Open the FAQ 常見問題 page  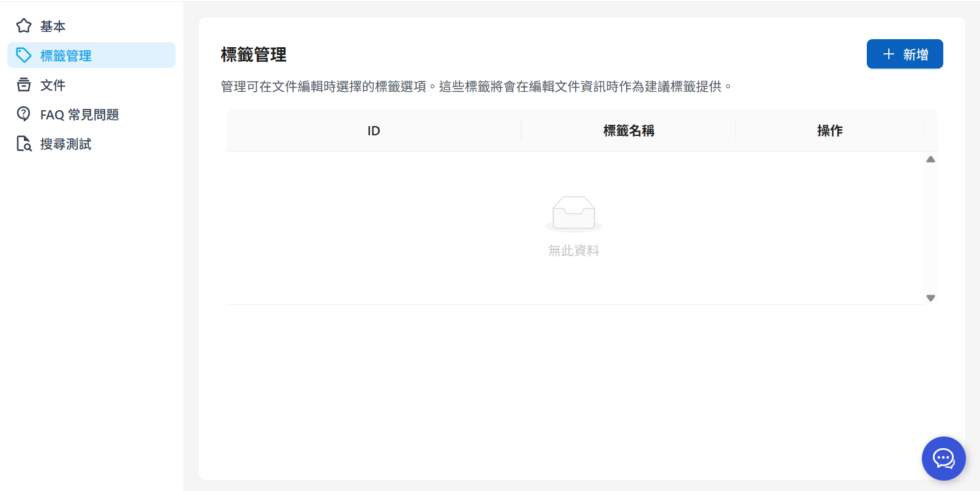pyautogui.click(x=80, y=114)
